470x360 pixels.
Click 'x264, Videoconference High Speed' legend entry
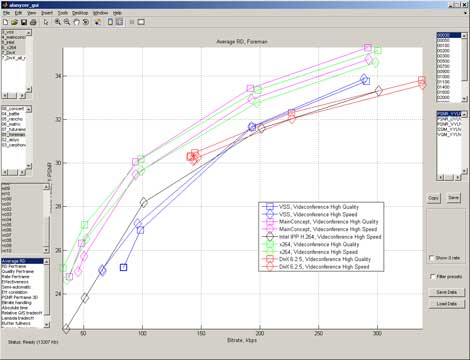click(x=310, y=252)
